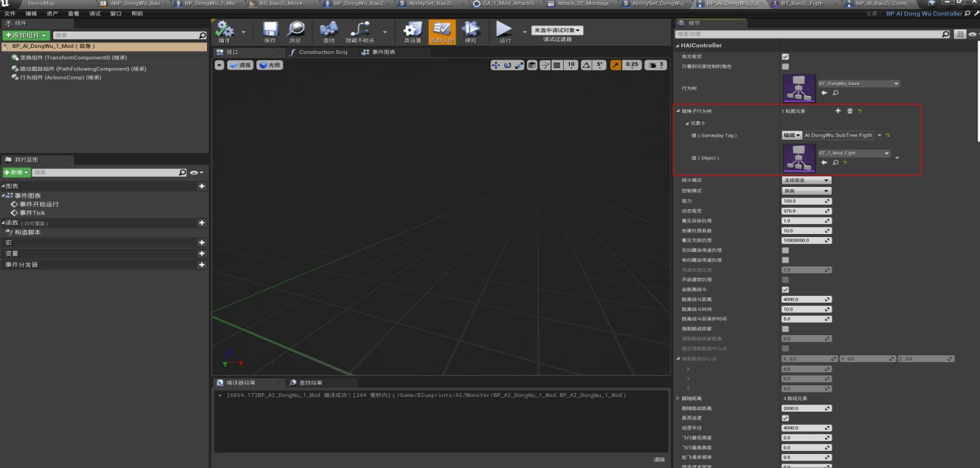Enable 只看到玩家控制的角色 checkbox
The height and width of the screenshot is (468, 980).
click(785, 66)
